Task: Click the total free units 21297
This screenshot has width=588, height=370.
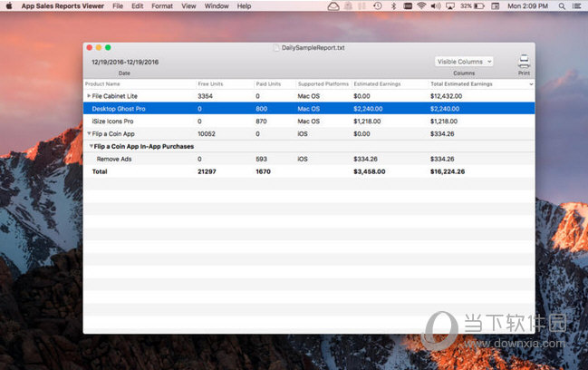Action: point(207,171)
